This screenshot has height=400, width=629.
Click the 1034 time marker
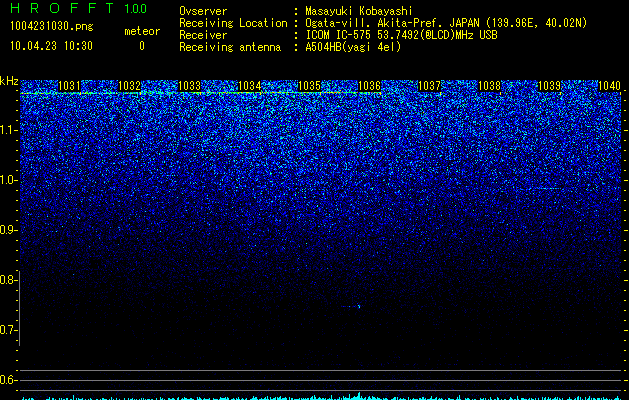pyautogui.click(x=250, y=85)
